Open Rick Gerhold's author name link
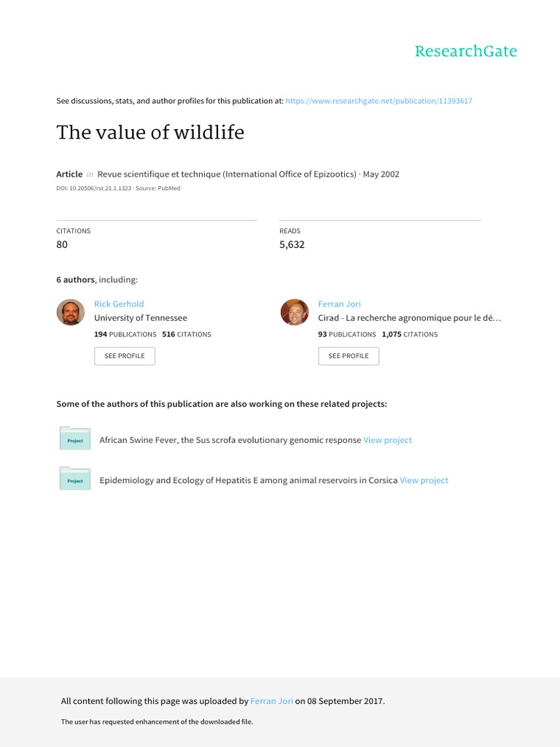560x747 pixels. click(x=119, y=303)
